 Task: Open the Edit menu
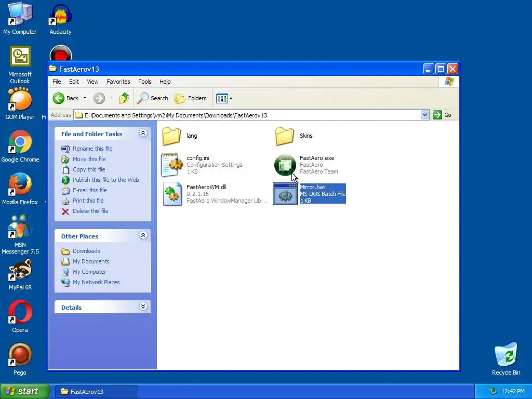[x=74, y=82]
